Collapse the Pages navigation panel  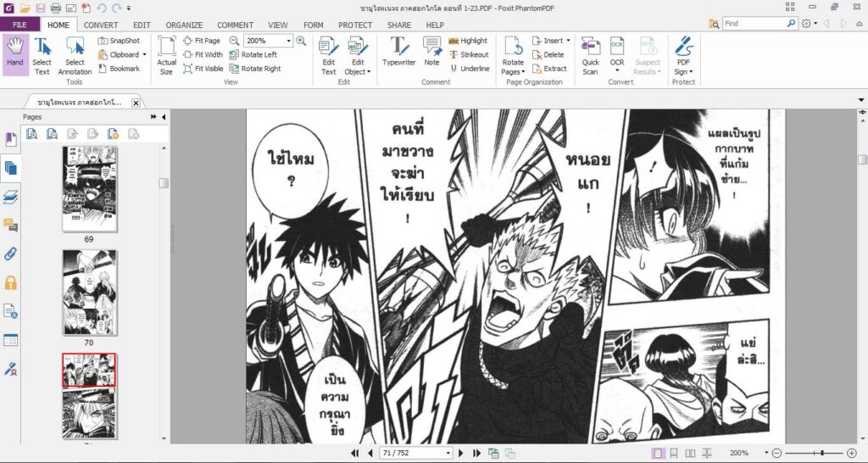coord(164,117)
